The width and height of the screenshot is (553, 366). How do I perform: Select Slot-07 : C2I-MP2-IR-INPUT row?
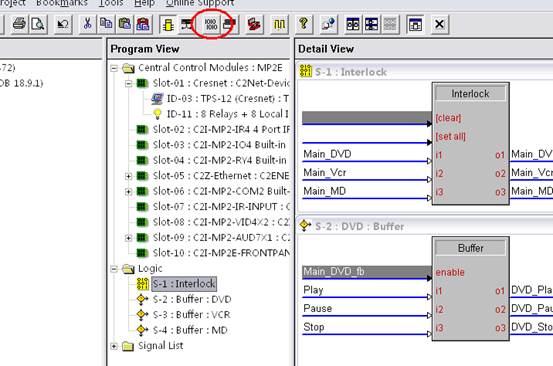click(x=221, y=207)
